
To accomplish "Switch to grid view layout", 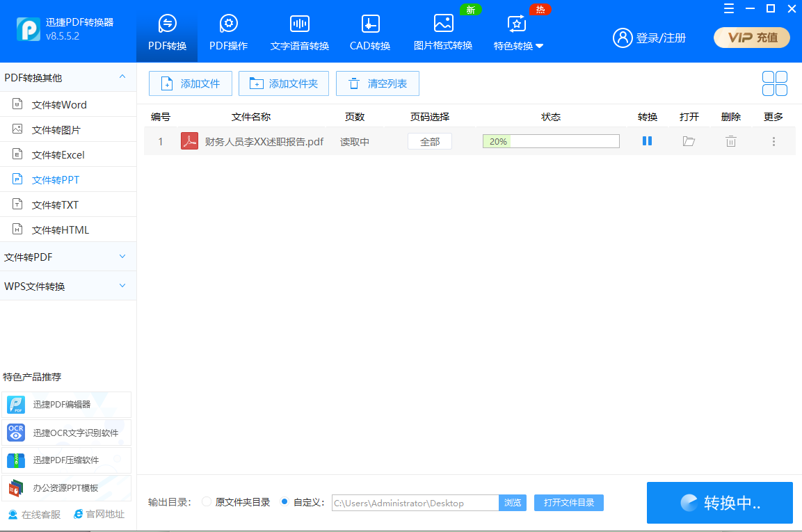I will pos(774,82).
